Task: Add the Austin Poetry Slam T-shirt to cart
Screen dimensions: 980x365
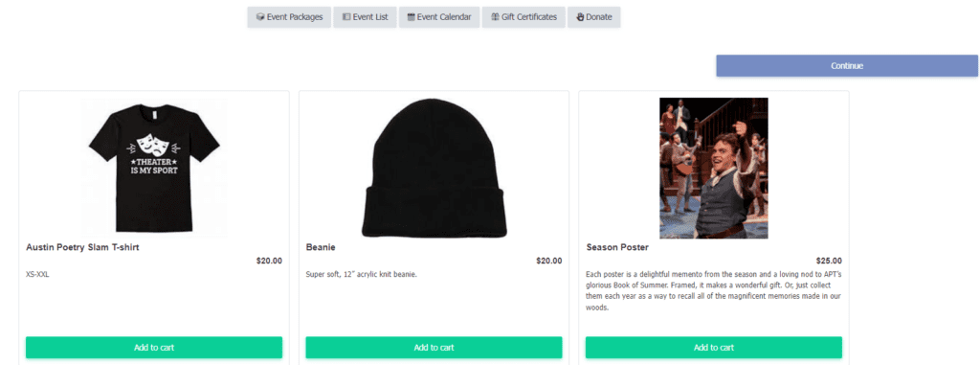Action: point(154,348)
